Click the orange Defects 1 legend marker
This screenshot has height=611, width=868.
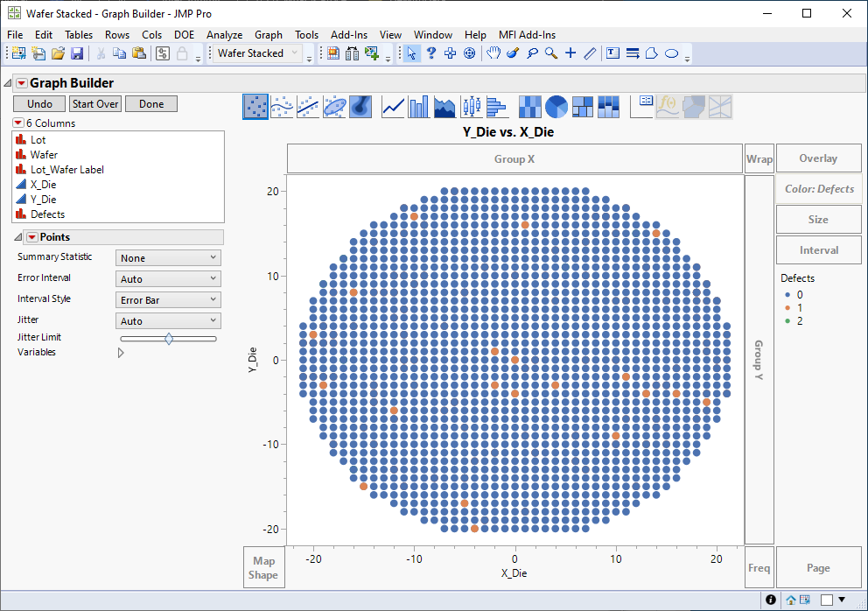787,308
